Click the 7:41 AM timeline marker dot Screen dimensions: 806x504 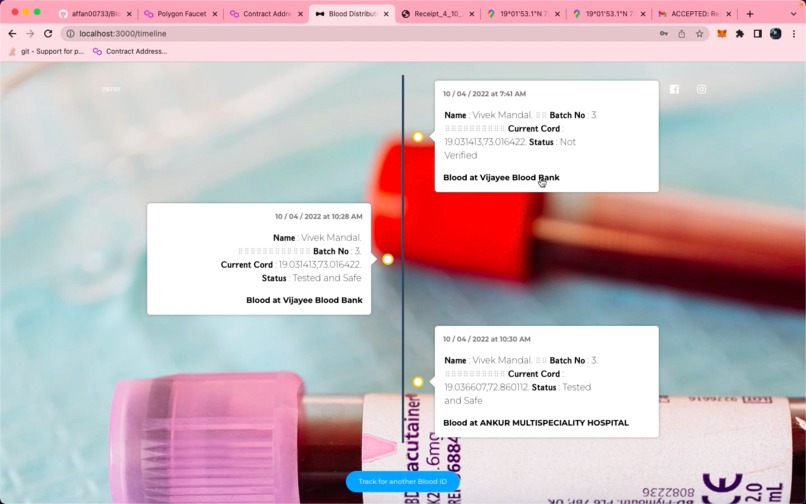pyautogui.click(x=418, y=136)
